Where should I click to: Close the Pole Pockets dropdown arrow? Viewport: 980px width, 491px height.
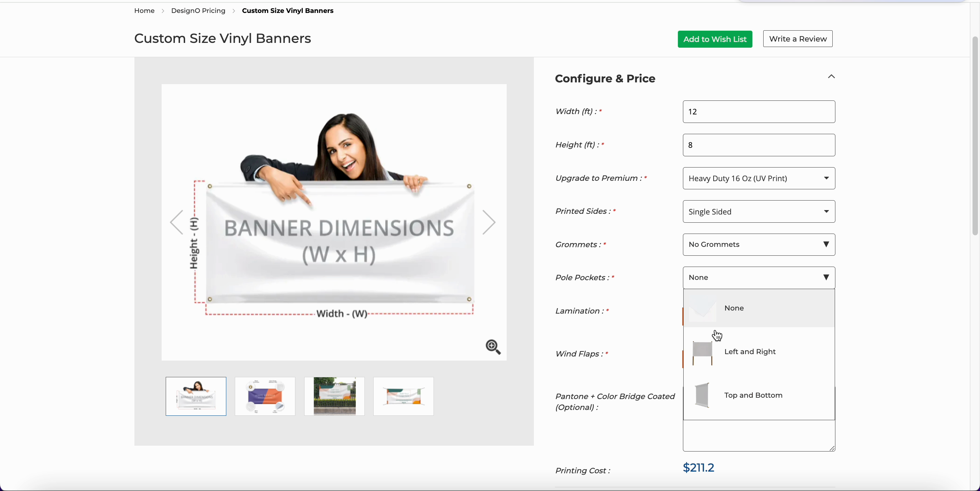826,278
